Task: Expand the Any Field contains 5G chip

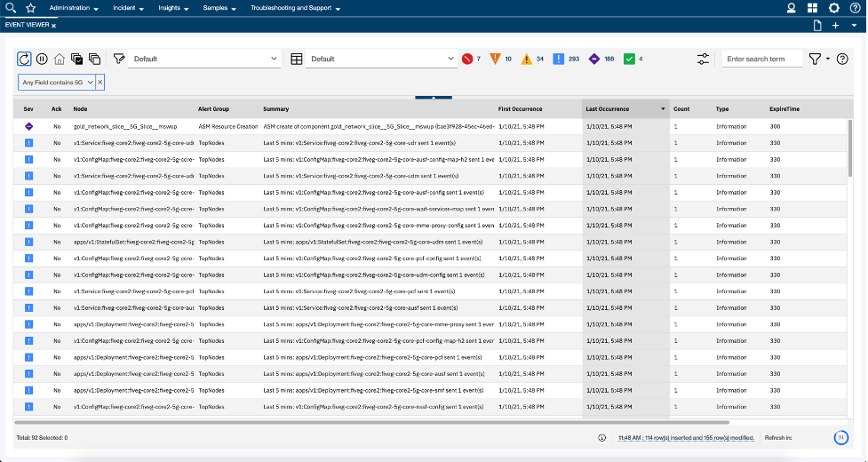Action: point(57,83)
